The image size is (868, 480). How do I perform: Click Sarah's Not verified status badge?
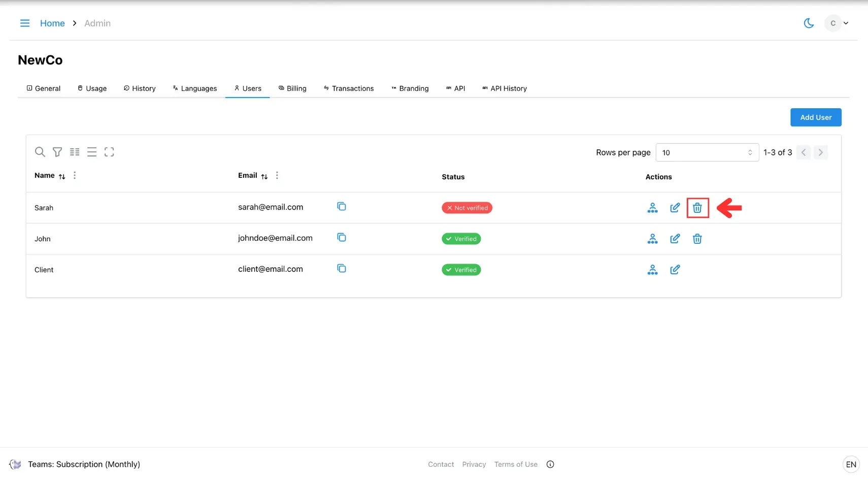[x=467, y=208]
